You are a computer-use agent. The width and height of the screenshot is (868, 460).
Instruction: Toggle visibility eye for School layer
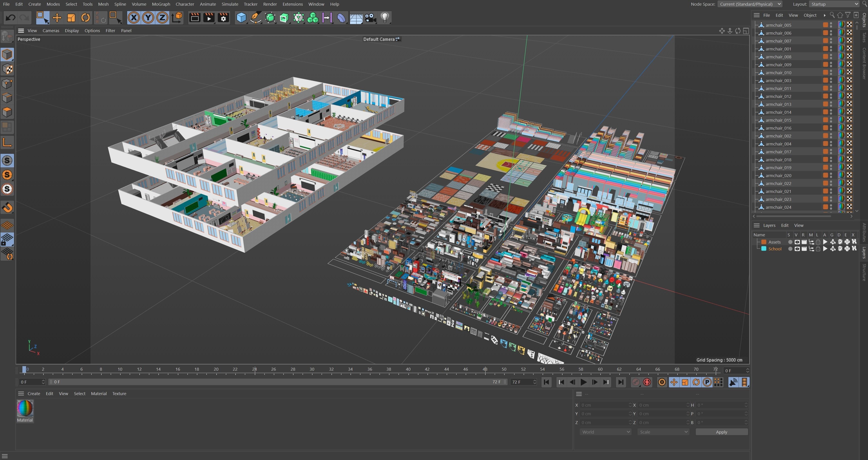coord(797,249)
